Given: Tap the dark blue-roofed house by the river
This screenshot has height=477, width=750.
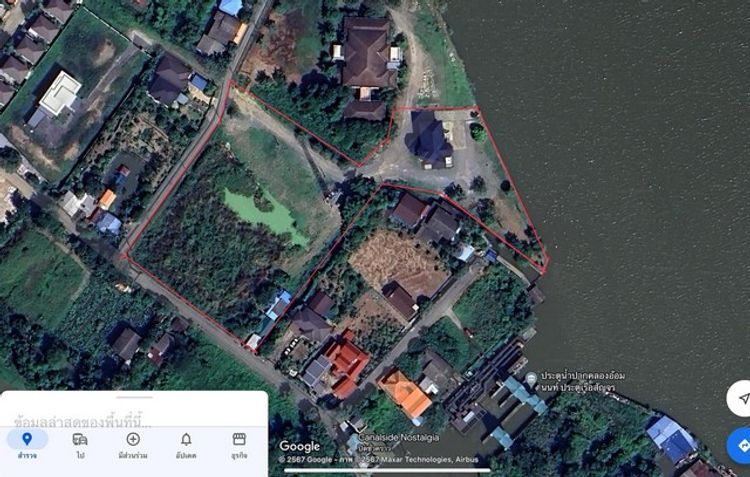Looking at the screenshot, I should click(x=429, y=138).
